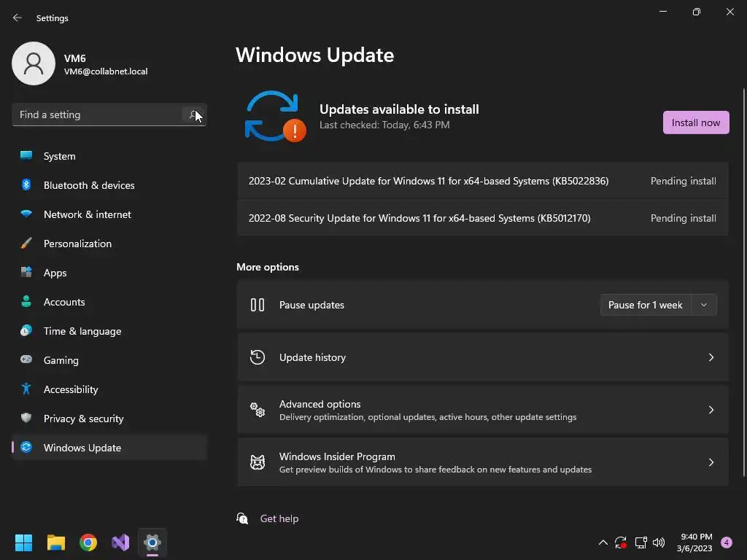Click Last checked: Today, 6:43 PM text
The width and height of the screenshot is (747, 560).
384,125
